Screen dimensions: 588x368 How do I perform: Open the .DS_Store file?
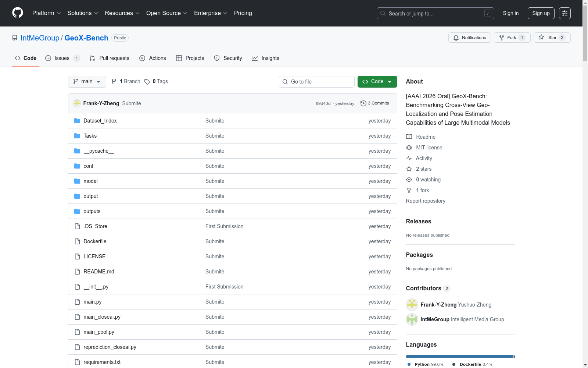click(x=96, y=226)
